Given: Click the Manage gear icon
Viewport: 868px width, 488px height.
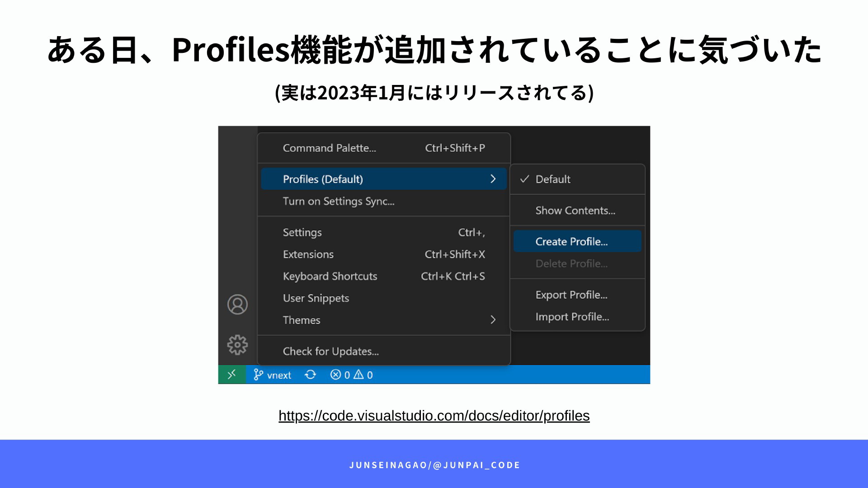Looking at the screenshot, I should [237, 345].
